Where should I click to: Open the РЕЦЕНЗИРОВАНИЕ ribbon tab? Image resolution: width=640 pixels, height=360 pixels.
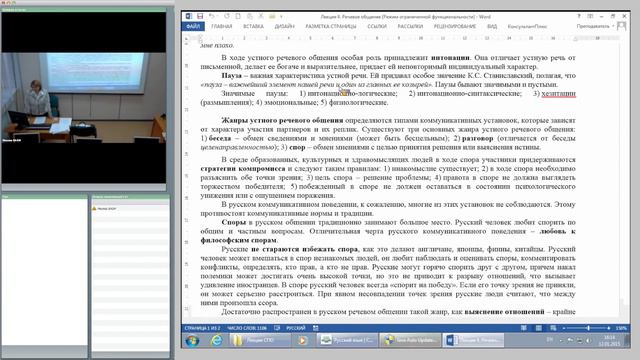455,27
